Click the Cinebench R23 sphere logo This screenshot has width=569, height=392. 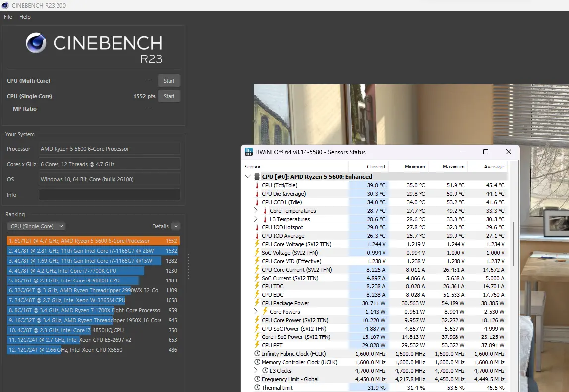pyautogui.click(x=36, y=43)
